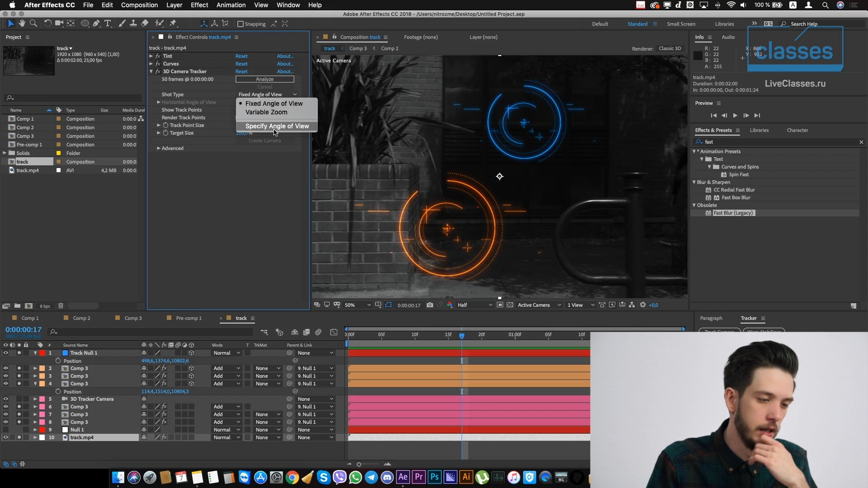868x488 pixels.
Task: Toggle visibility of Track Null 1 layer
Action: point(6,353)
